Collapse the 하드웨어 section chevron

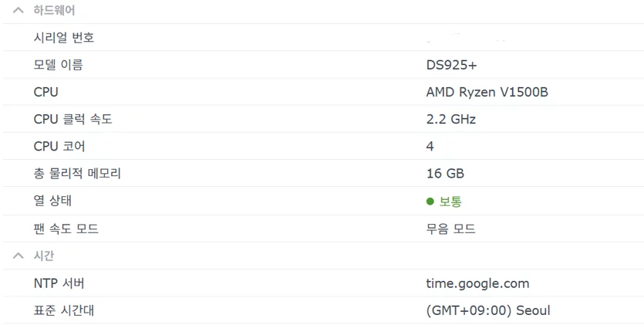coord(19,10)
